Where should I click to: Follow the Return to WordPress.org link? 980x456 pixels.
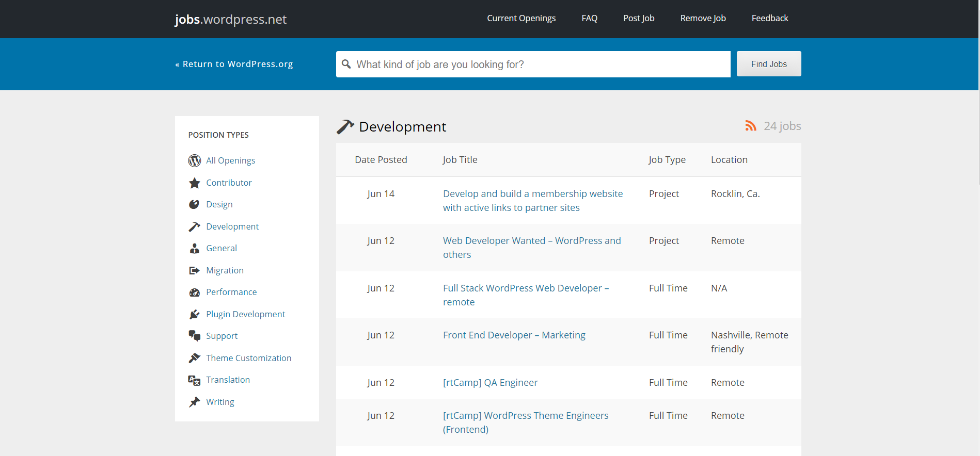(234, 64)
